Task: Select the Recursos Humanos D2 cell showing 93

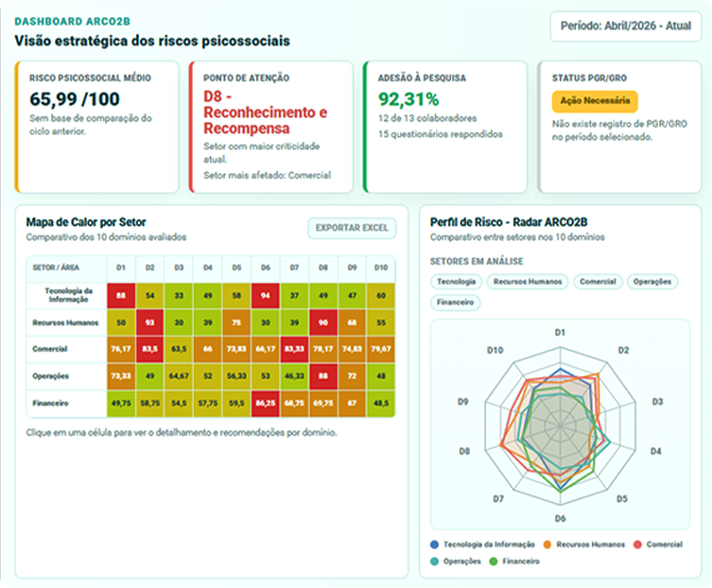Action: coord(149,322)
